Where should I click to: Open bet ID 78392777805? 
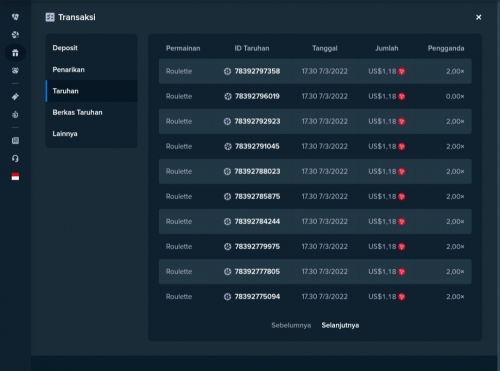[x=257, y=271]
